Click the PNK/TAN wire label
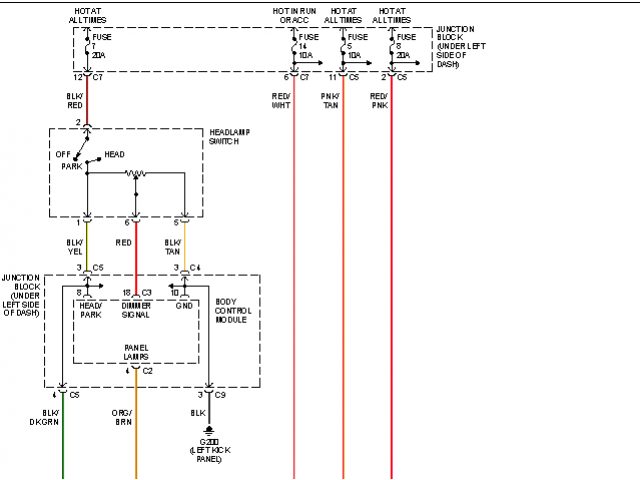The image size is (640, 480). pyautogui.click(x=330, y=101)
